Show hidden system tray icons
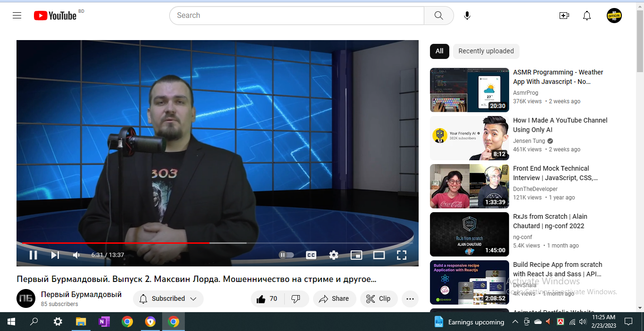 tap(515, 322)
